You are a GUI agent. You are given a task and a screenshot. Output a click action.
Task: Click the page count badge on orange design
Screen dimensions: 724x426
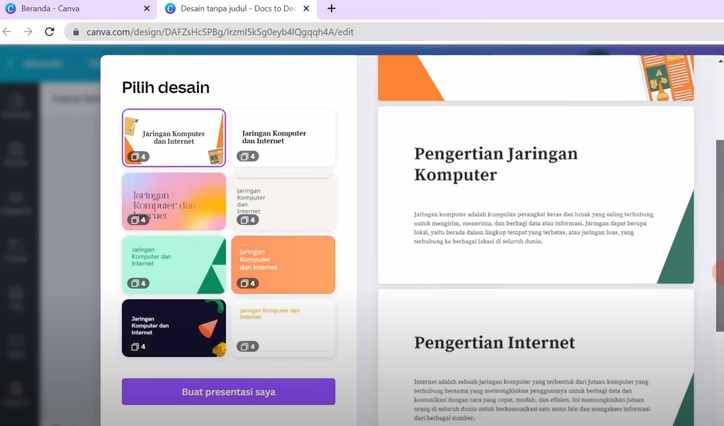[248, 283]
